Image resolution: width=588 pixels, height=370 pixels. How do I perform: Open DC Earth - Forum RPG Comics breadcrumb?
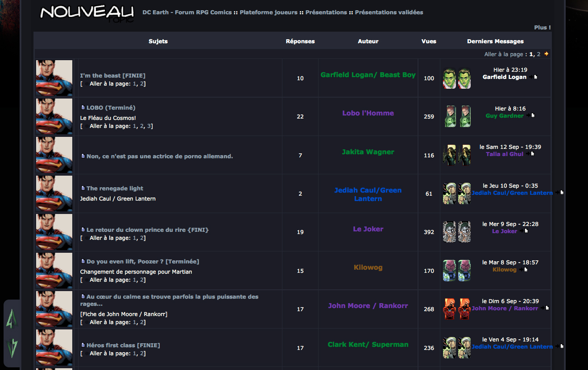tap(187, 12)
